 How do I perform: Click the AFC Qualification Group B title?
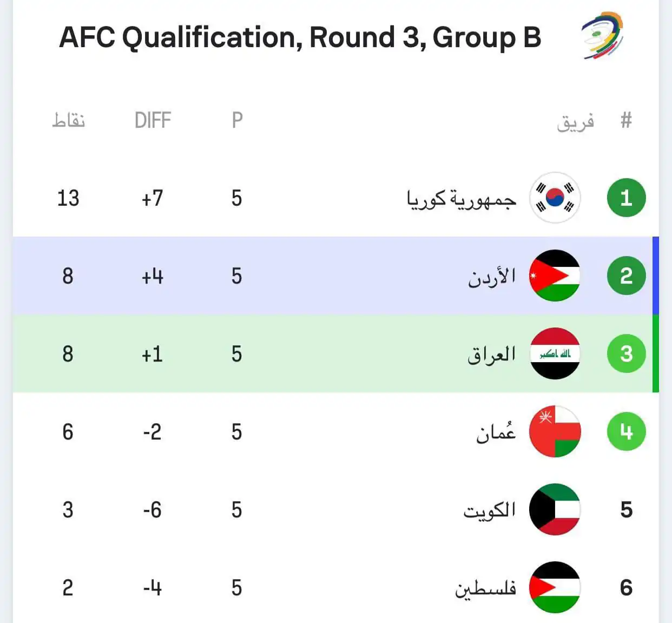300,38
